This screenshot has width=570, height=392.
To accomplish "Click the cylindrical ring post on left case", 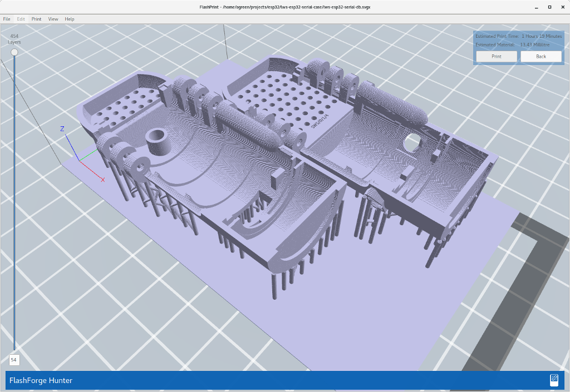I will coord(159,139).
